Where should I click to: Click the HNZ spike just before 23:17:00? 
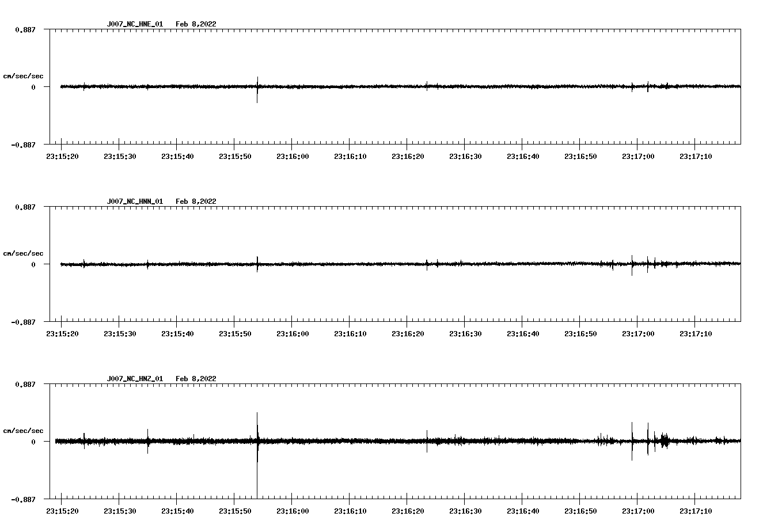632,441
